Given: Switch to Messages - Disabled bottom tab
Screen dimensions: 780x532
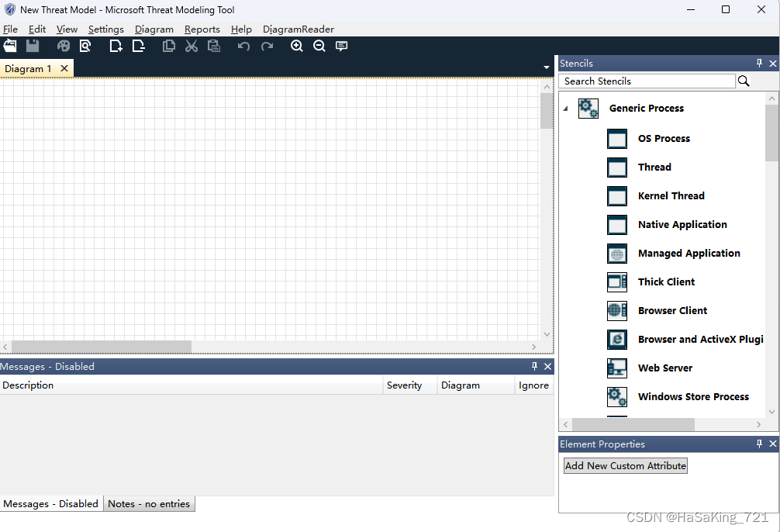Looking at the screenshot, I should pos(50,503).
